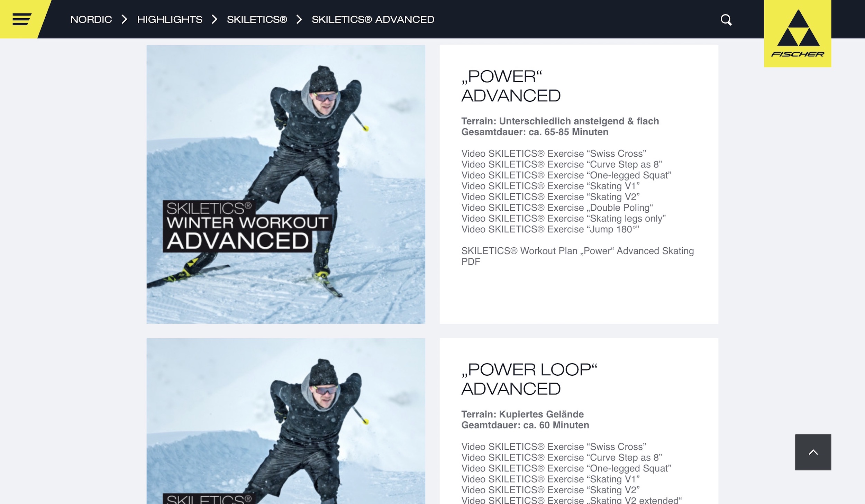Open "Curve Step as 8" video in Power Loop section
The image size is (865, 504).
coord(562,457)
